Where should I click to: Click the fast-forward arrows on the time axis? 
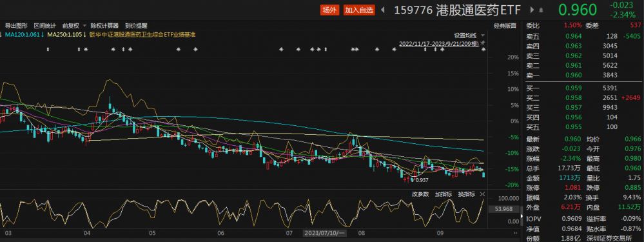[515, 234]
